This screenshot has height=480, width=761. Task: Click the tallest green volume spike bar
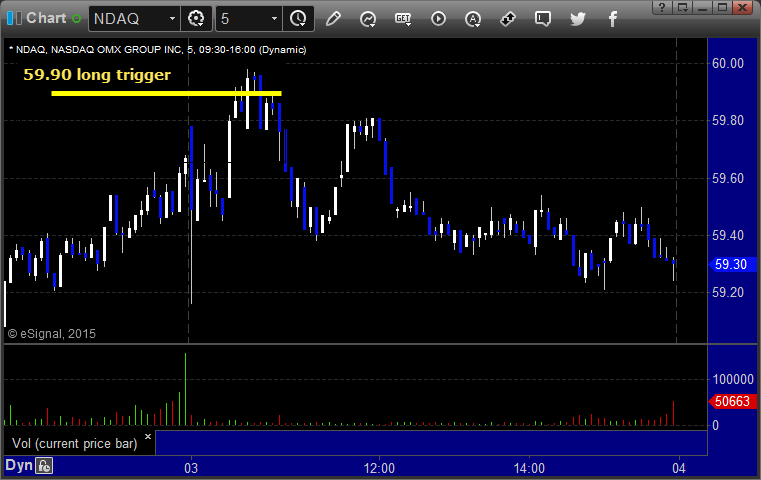(x=185, y=389)
